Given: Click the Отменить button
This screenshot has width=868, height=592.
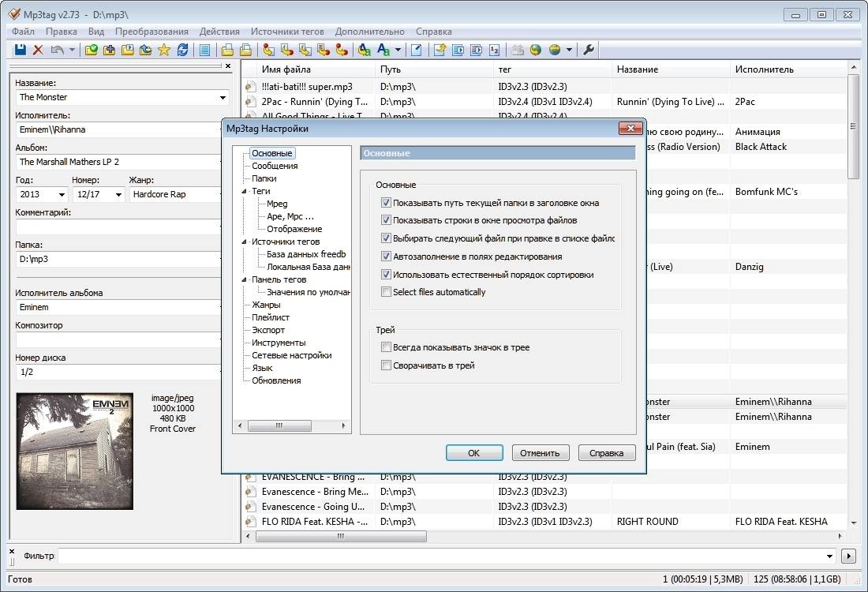Looking at the screenshot, I should tap(540, 453).
